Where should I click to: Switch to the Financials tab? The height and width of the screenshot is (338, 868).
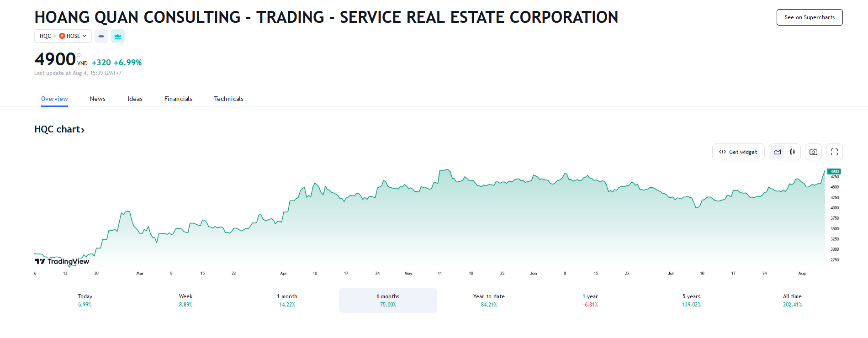(x=178, y=99)
